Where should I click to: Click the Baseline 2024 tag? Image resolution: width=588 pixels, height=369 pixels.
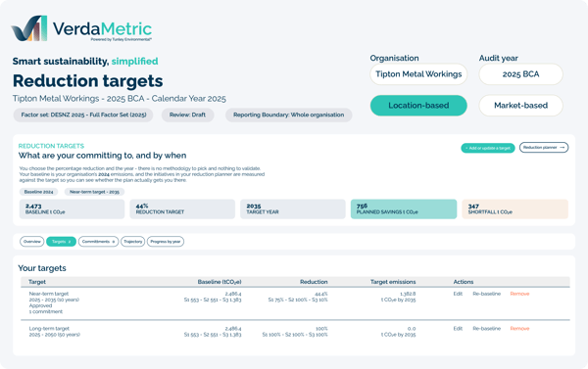click(x=38, y=192)
